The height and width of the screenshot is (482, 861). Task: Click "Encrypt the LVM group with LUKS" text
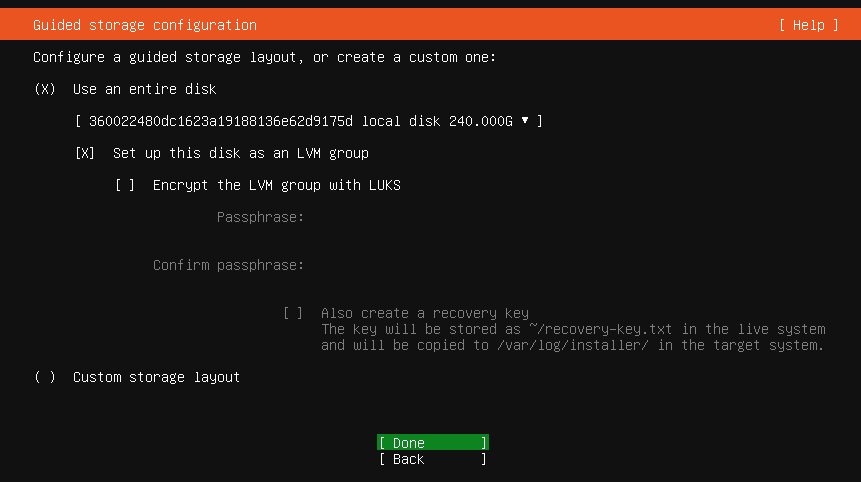pos(277,185)
